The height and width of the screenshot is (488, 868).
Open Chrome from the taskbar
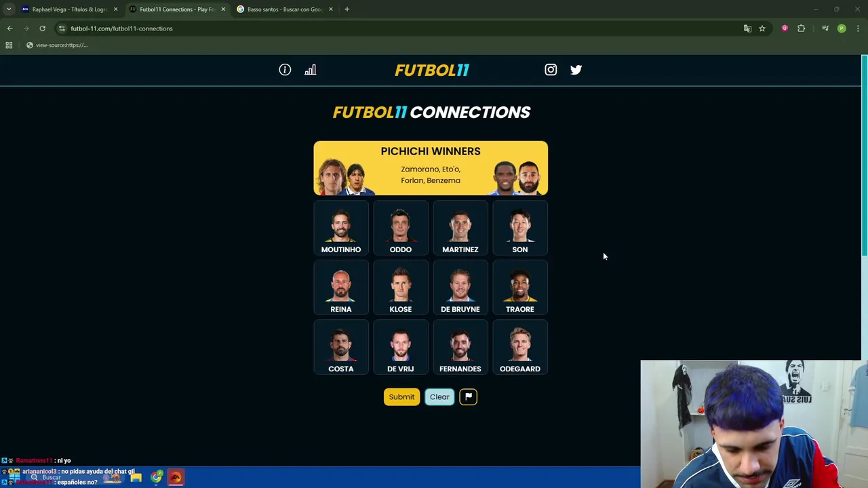pyautogui.click(x=156, y=477)
